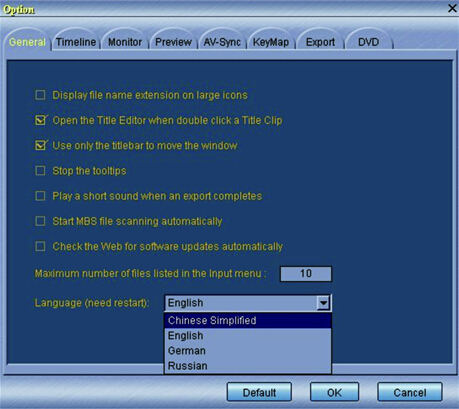The width and height of the screenshot is (459, 409).
Task: Open the Monitor tab
Action: point(125,42)
